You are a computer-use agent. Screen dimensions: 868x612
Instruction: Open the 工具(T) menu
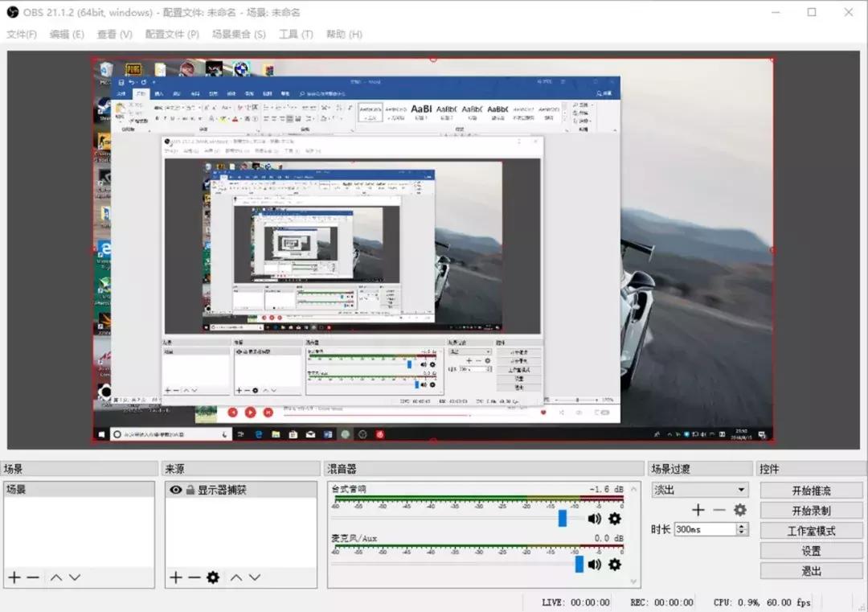(x=296, y=34)
